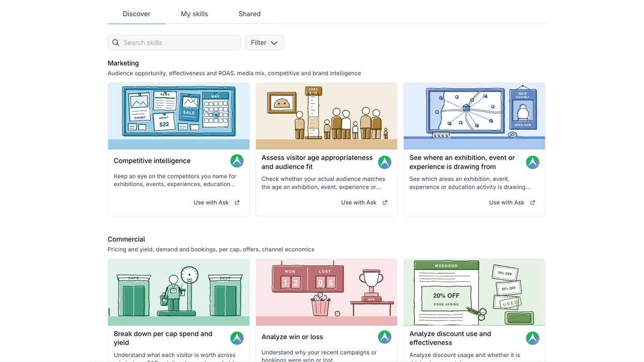Image resolution: width=644 pixels, height=362 pixels.
Task: Open the Shared tab
Action: (249, 14)
